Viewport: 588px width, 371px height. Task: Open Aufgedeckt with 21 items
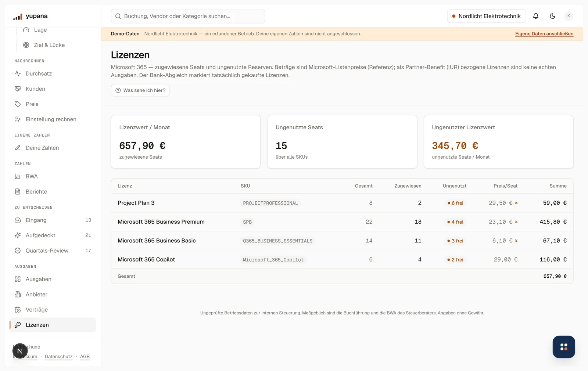click(x=53, y=235)
